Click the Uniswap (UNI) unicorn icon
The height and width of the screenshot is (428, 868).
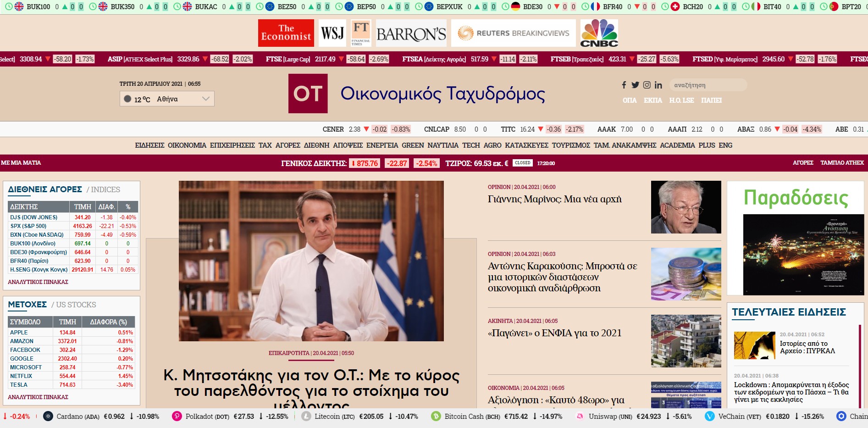580,417
